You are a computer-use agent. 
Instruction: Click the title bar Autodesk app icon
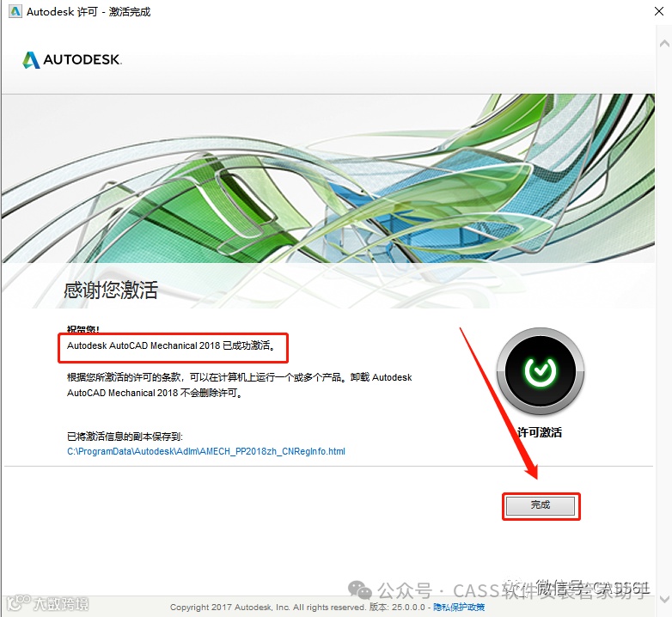tap(15, 11)
